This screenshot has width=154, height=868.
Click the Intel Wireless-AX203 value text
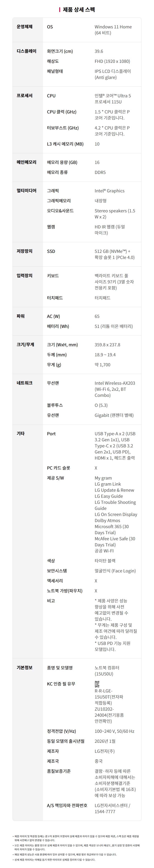pos(114,383)
